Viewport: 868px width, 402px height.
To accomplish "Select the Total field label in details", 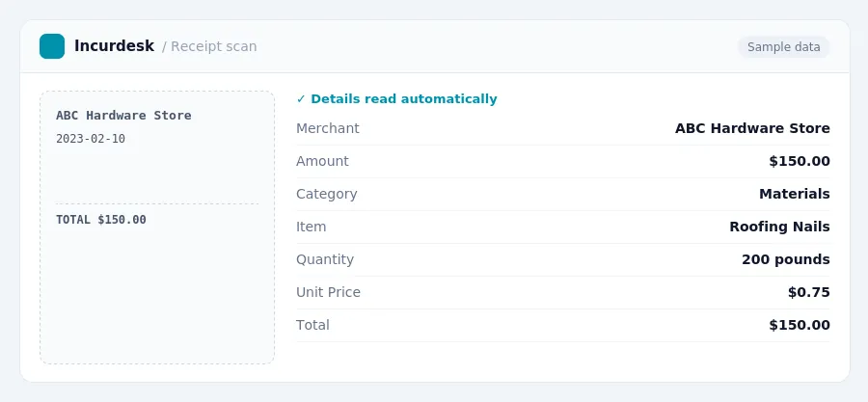I will (312, 325).
